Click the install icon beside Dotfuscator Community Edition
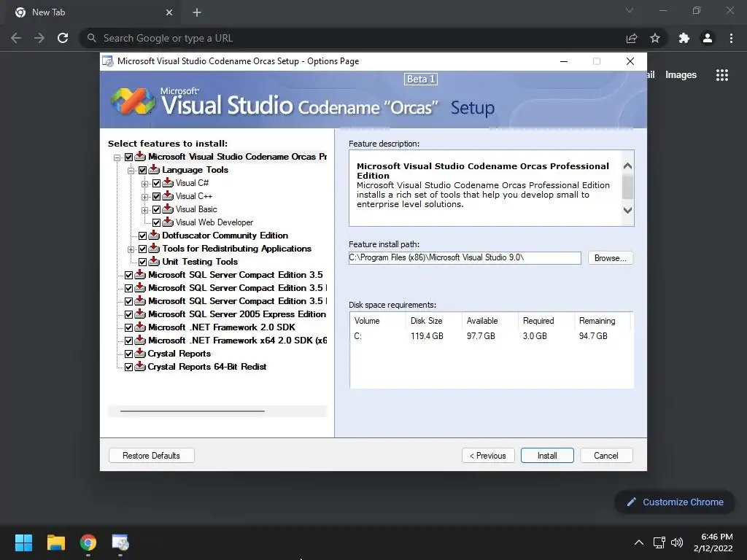The width and height of the screenshot is (747, 560). click(154, 235)
